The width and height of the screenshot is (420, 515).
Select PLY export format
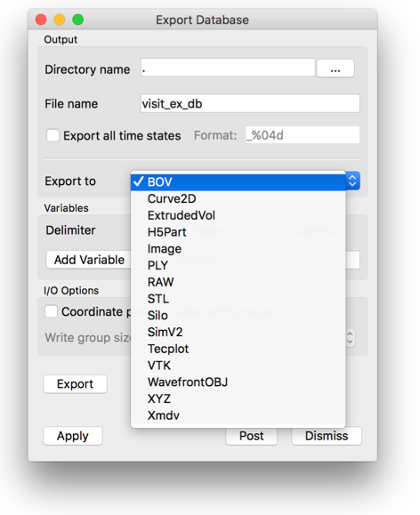click(x=238, y=265)
